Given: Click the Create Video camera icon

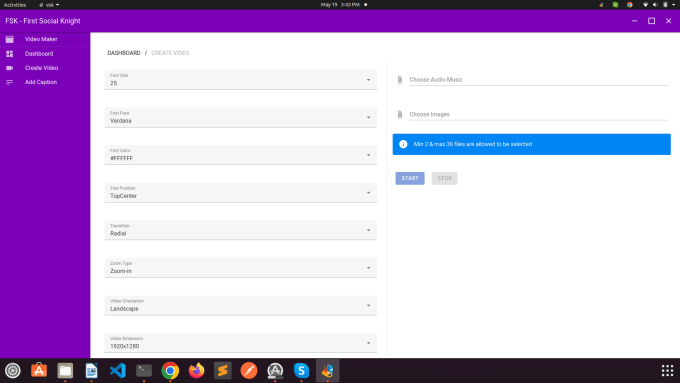Looking at the screenshot, I should [10, 68].
